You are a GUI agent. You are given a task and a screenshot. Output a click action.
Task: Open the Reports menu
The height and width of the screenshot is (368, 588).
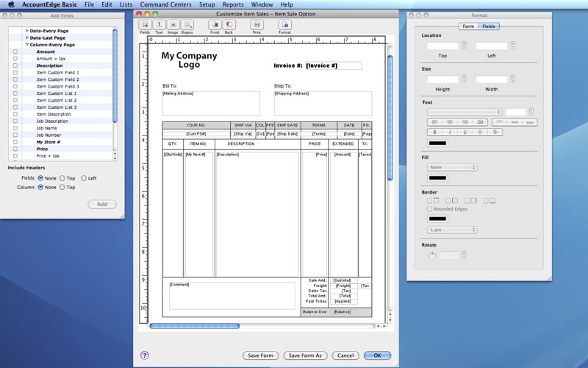tap(233, 4)
